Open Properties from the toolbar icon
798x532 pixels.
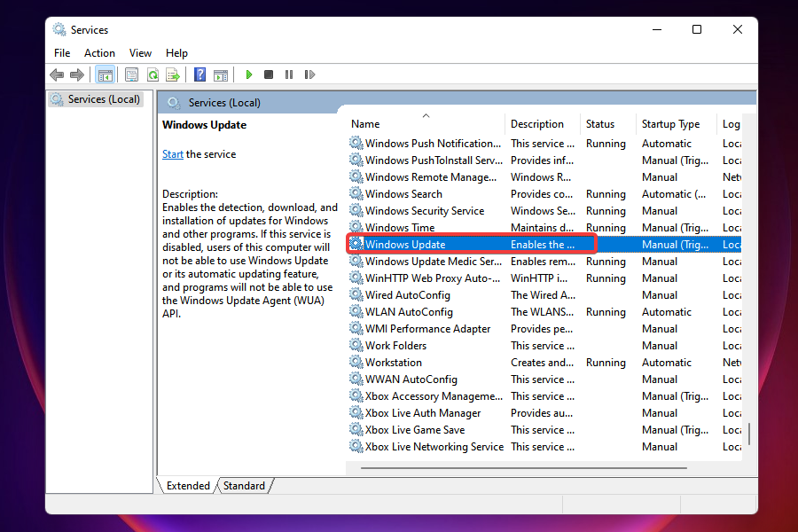[x=131, y=74]
